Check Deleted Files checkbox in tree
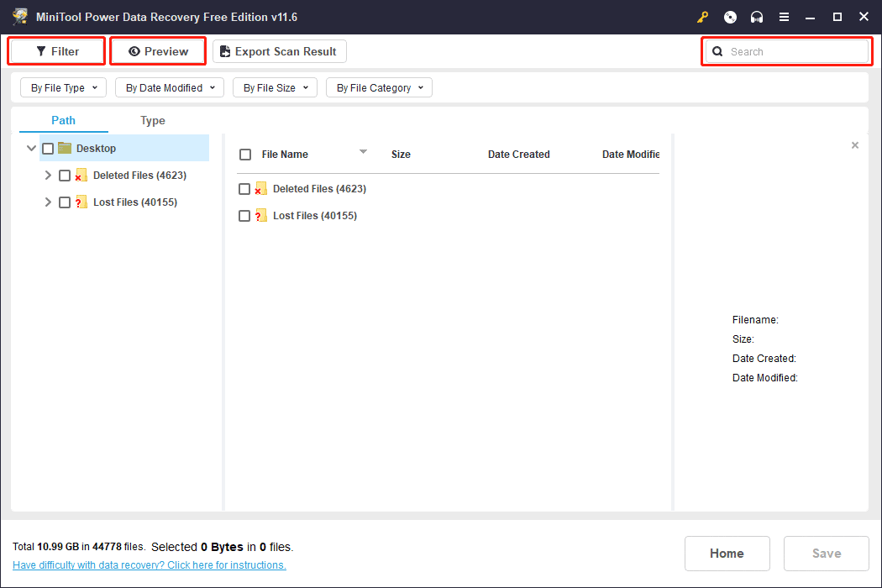Image resolution: width=882 pixels, height=588 pixels. pos(65,176)
